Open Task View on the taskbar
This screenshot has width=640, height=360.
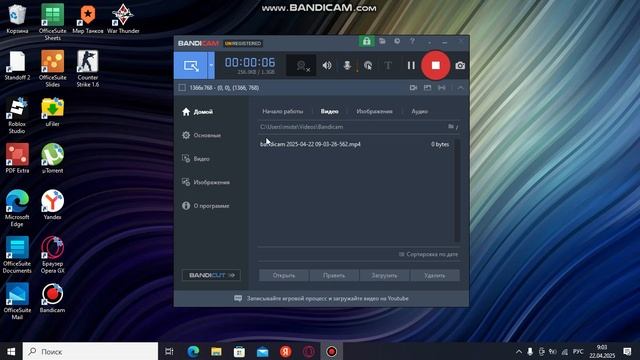[x=169, y=351]
